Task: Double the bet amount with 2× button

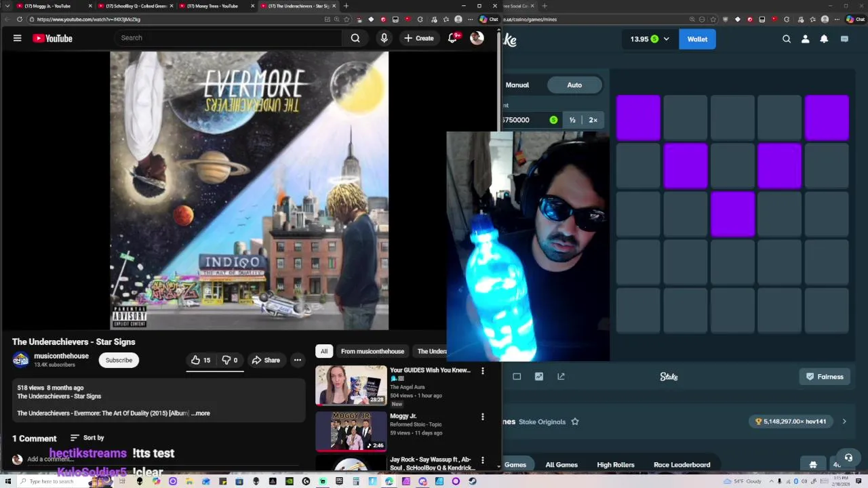Action: 593,120
